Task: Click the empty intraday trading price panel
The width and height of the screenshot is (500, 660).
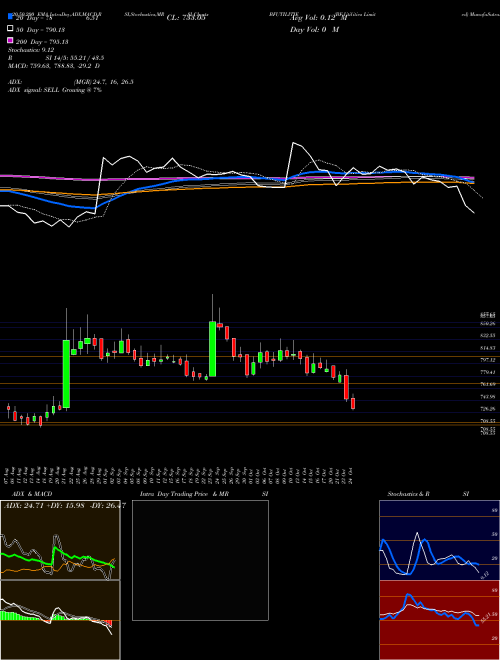Action: (200, 560)
